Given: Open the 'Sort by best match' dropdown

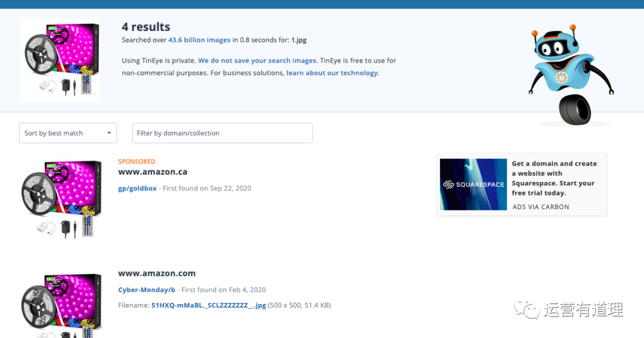Looking at the screenshot, I should [68, 133].
